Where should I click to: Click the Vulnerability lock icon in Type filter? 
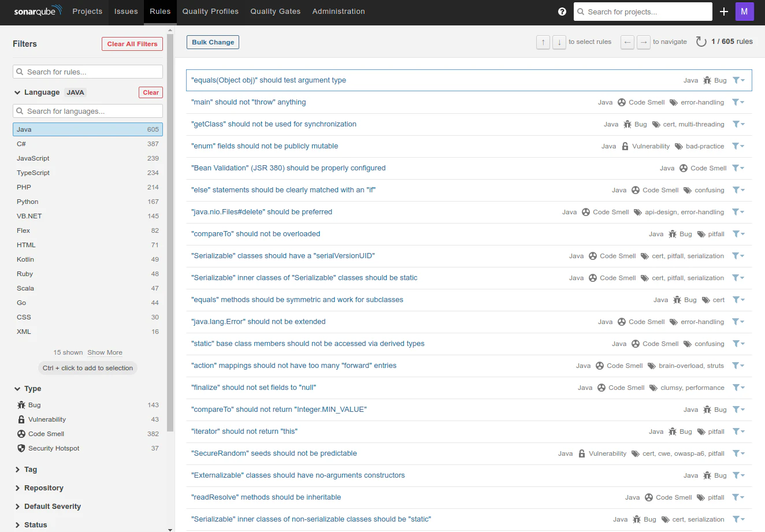click(21, 419)
